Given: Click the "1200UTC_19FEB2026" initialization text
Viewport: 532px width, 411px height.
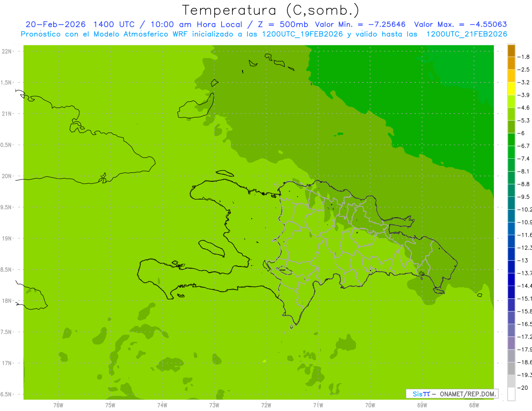Looking at the screenshot, I should pos(302,34).
